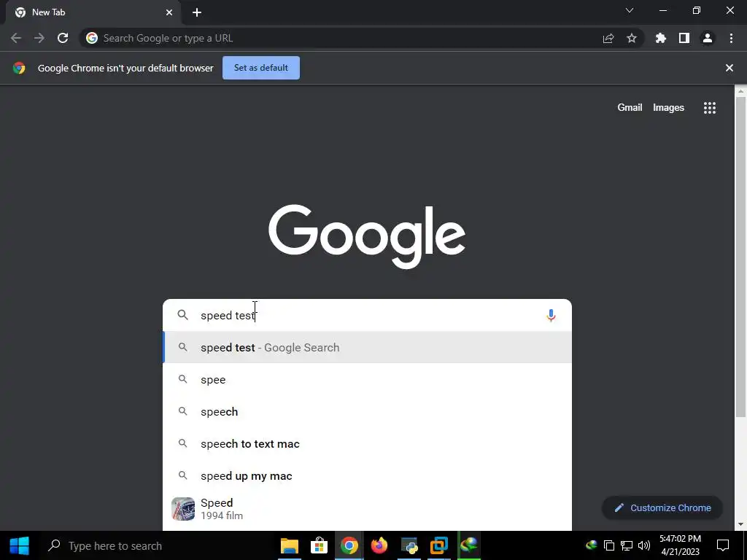This screenshot has width=747, height=560.
Task: Bookmark this tab with the star icon
Action: coord(632,38)
